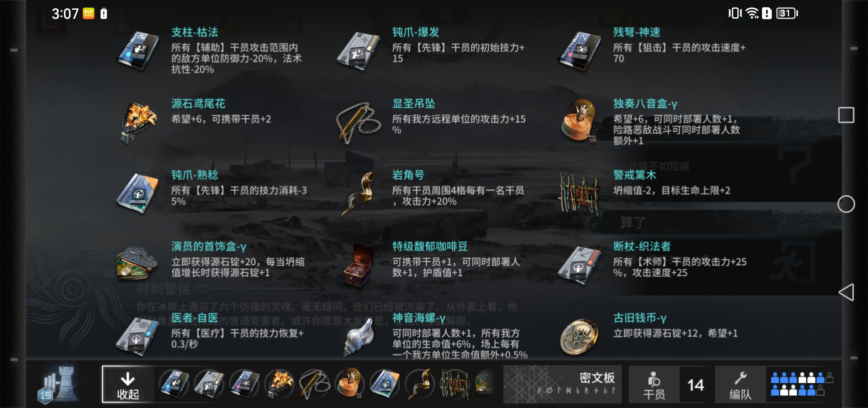The height and width of the screenshot is (408, 868).
Task: Tap the Android home circle button
Action: [x=846, y=204]
